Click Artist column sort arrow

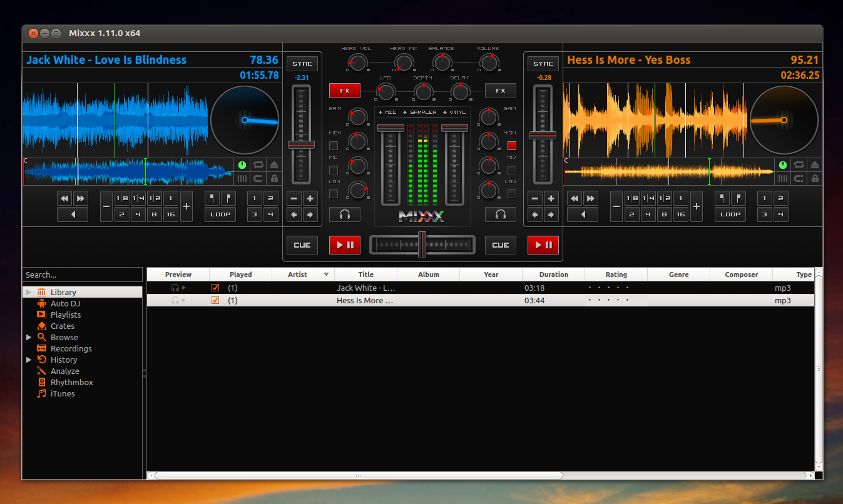click(x=326, y=275)
